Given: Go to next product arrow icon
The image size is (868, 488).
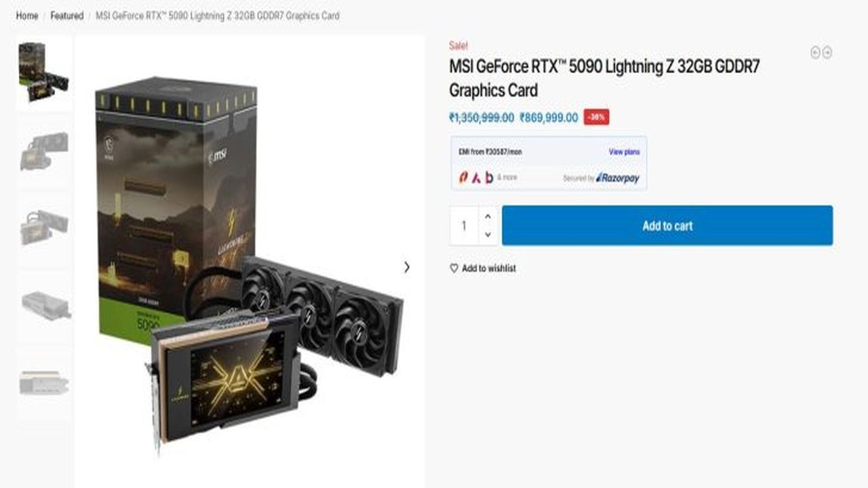Looking at the screenshot, I should 827,53.
